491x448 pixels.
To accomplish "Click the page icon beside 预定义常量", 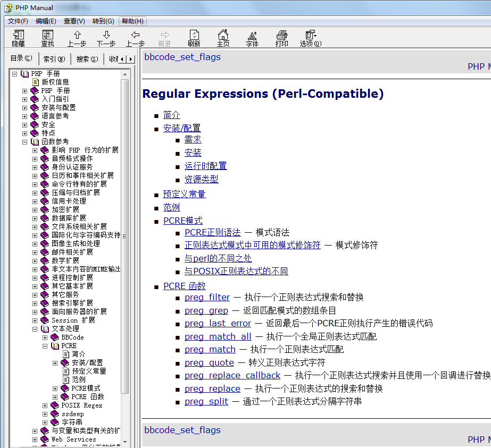I will (66, 371).
